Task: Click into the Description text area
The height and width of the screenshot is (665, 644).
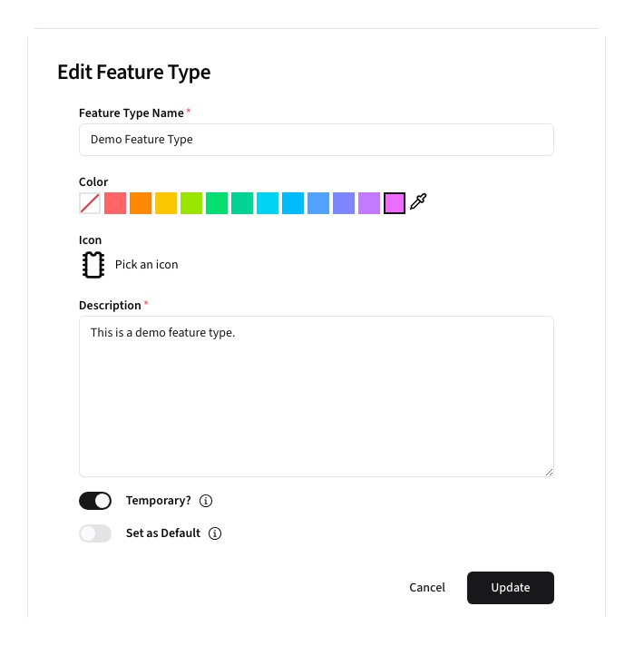Action: (317, 396)
